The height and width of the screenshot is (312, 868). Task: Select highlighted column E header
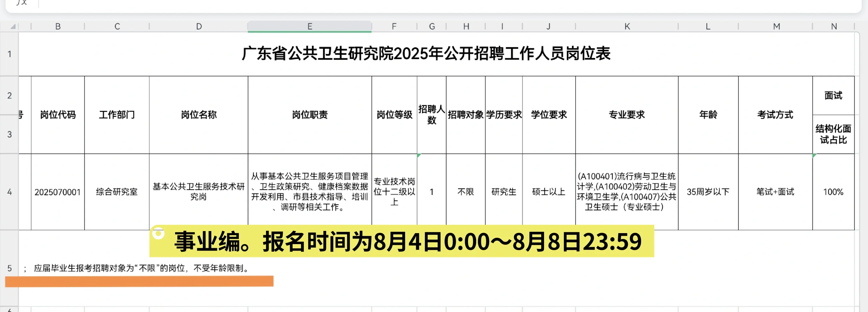(310, 26)
